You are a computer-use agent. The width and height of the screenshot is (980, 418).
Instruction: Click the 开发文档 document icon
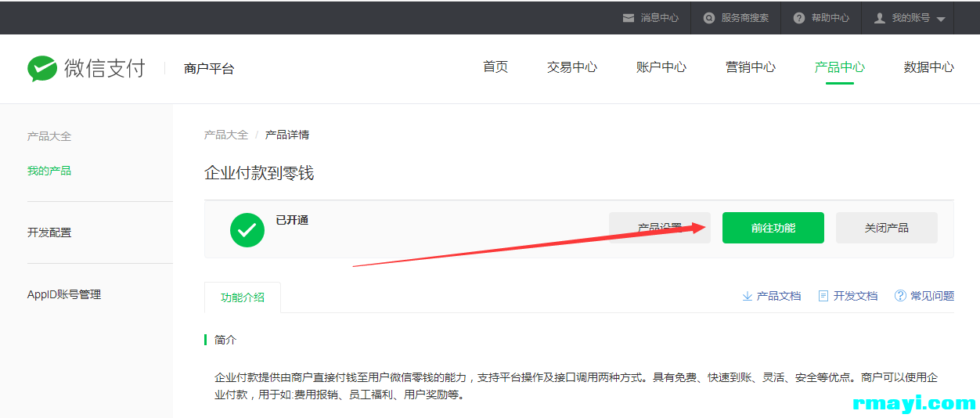[823, 296]
